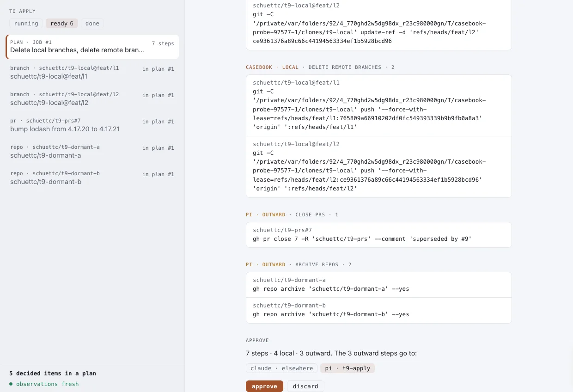This screenshot has height=392, width=573.
Task: Click the TO APPLY heading
Action: pyautogui.click(x=22, y=11)
